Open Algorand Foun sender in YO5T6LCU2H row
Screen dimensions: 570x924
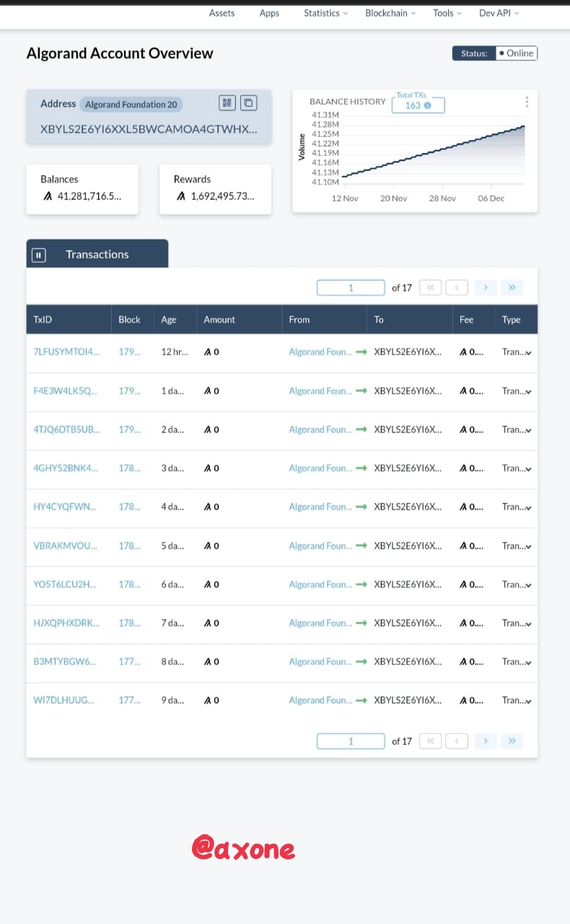coord(321,584)
